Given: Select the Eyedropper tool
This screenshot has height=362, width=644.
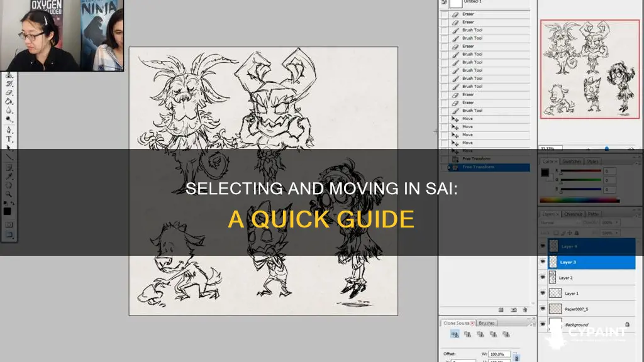Looking at the screenshot, I should tap(9, 177).
